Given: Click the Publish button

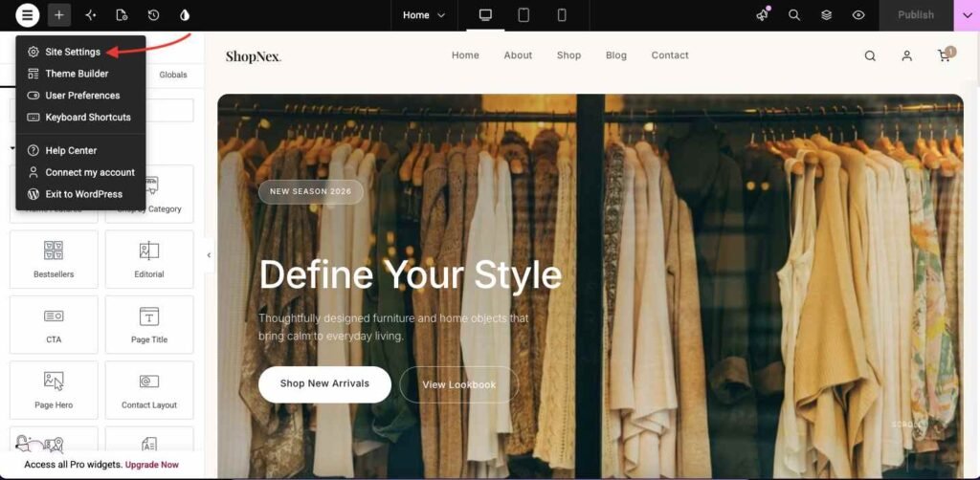Looking at the screenshot, I should [916, 15].
